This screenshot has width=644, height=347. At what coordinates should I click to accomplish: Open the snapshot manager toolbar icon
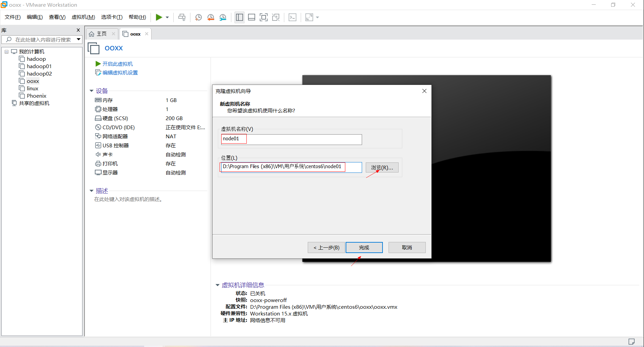pyautogui.click(x=223, y=17)
